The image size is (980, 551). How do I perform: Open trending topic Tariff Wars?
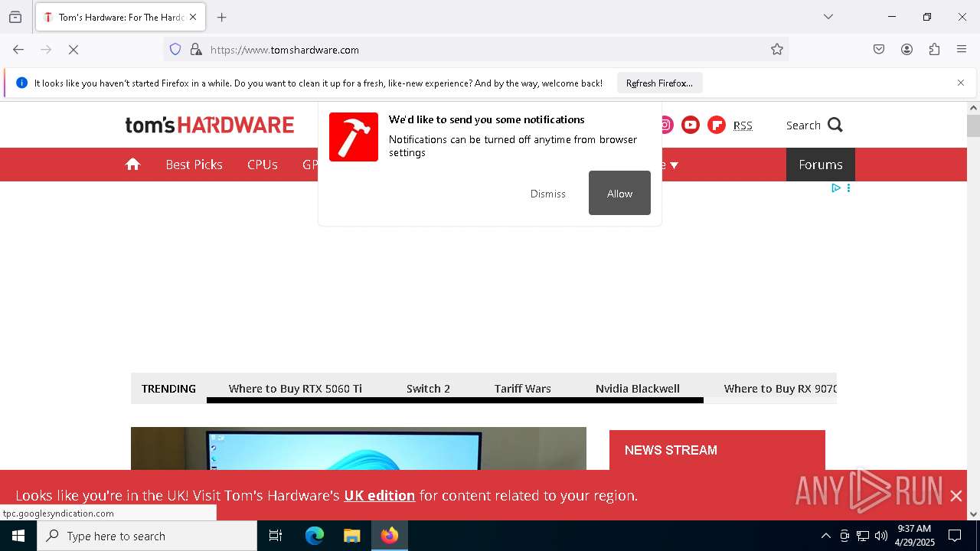pos(523,389)
